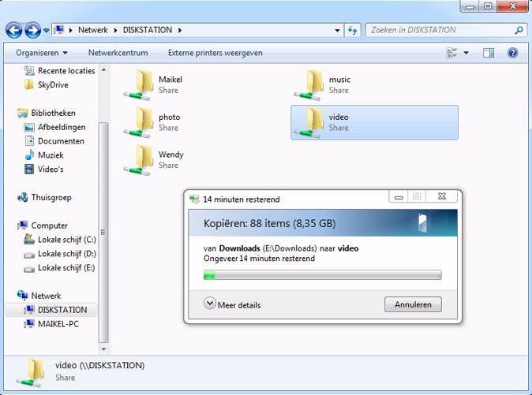Screen dimensions: 532x395
Task: Open Help with the question mark icon
Action: coord(512,53)
